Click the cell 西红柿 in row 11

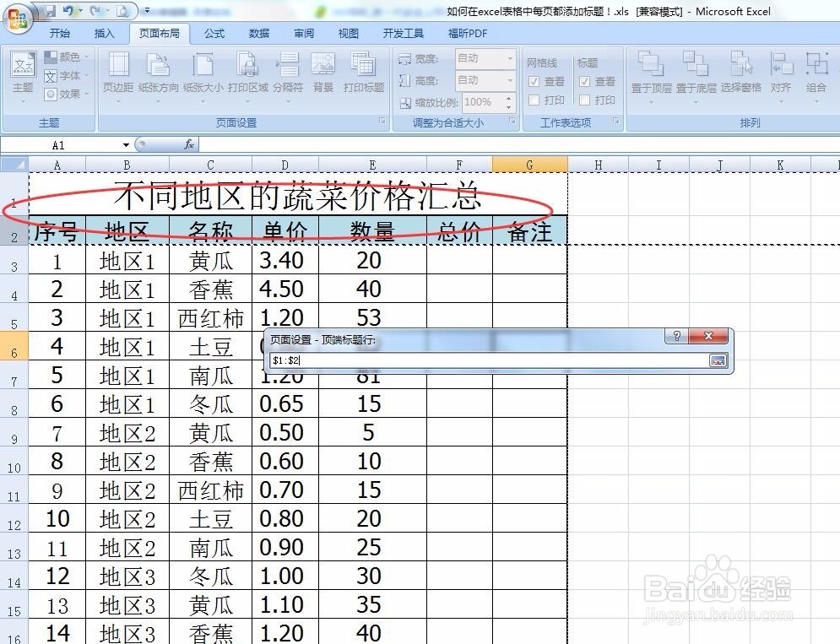click(x=210, y=490)
